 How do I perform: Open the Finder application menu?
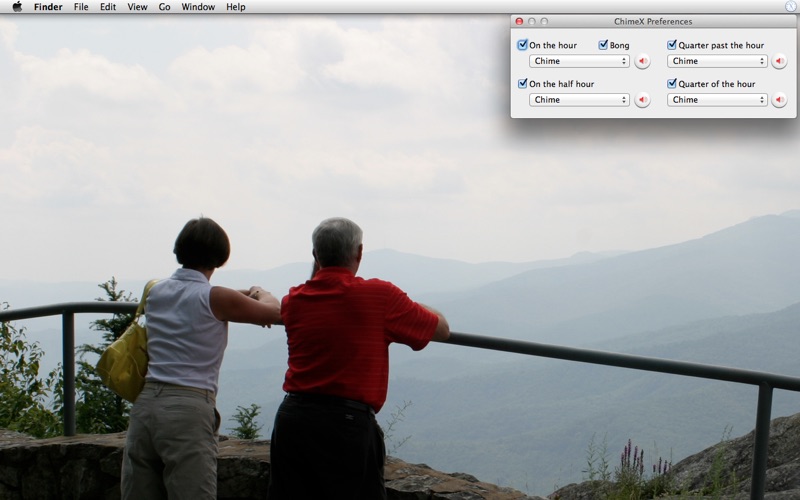pyautogui.click(x=48, y=7)
